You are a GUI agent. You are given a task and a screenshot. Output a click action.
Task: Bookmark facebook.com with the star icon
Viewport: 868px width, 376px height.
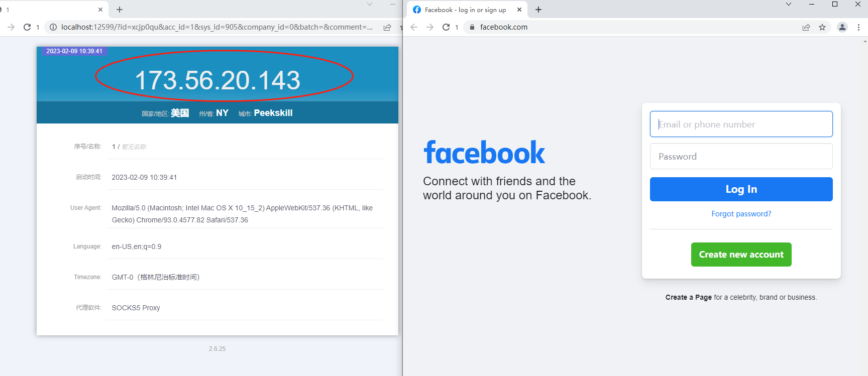[822, 27]
